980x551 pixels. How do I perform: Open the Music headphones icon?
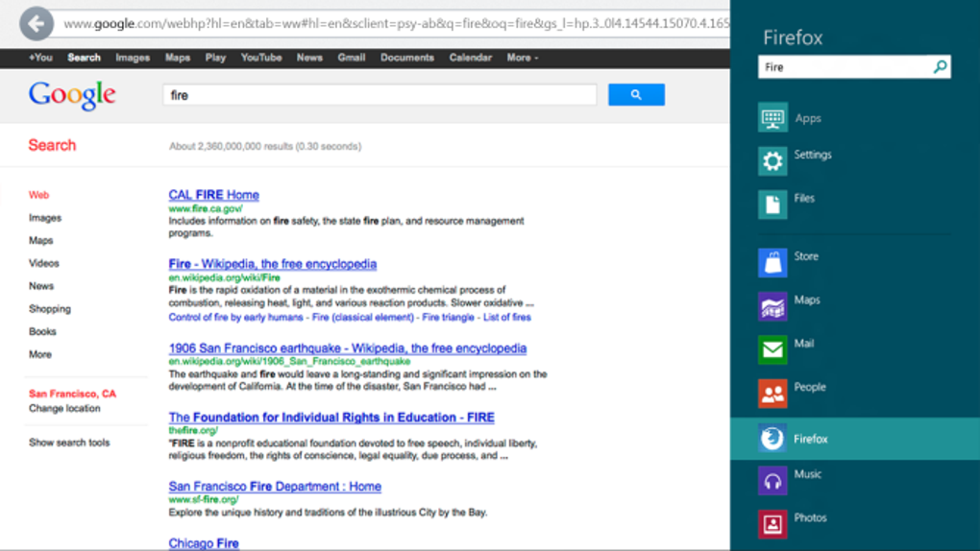[x=772, y=480]
